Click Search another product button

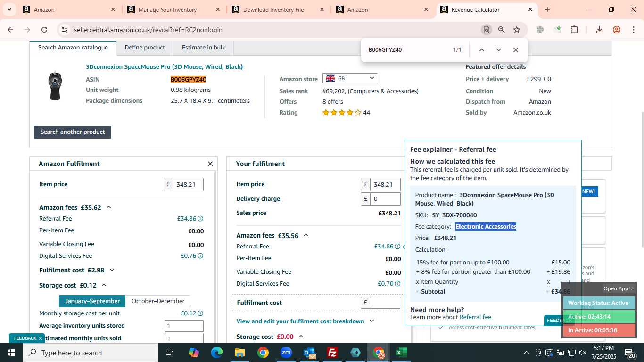pyautogui.click(x=73, y=132)
